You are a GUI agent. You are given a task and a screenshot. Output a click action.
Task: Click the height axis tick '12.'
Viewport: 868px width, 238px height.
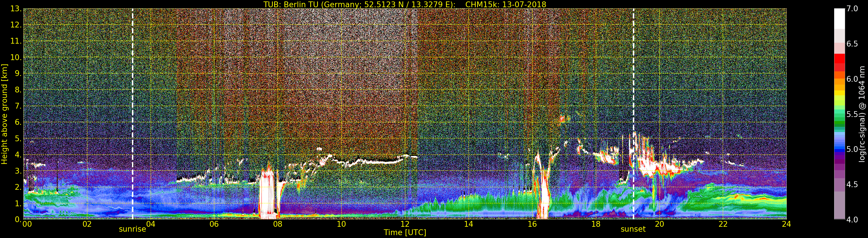point(16,25)
